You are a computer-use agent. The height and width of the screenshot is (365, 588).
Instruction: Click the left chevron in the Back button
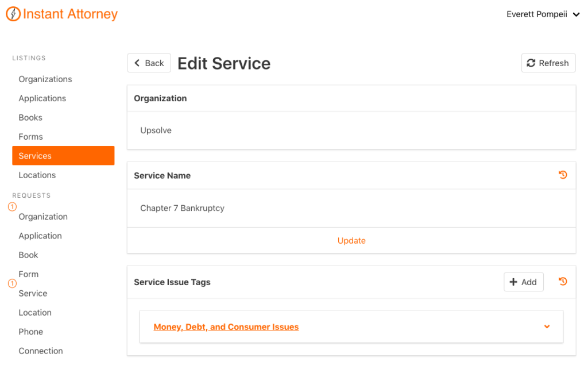pyautogui.click(x=137, y=63)
